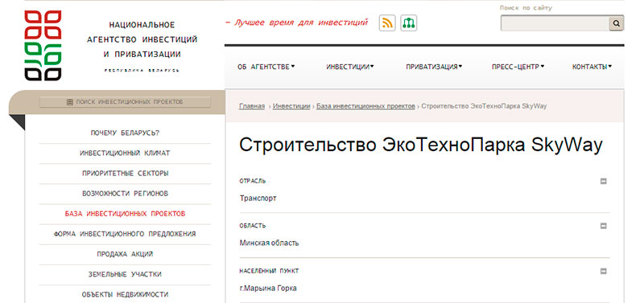This screenshot has width=644, height=303.
Task: Click the Транспорт value text
Action: click(258, 198)
